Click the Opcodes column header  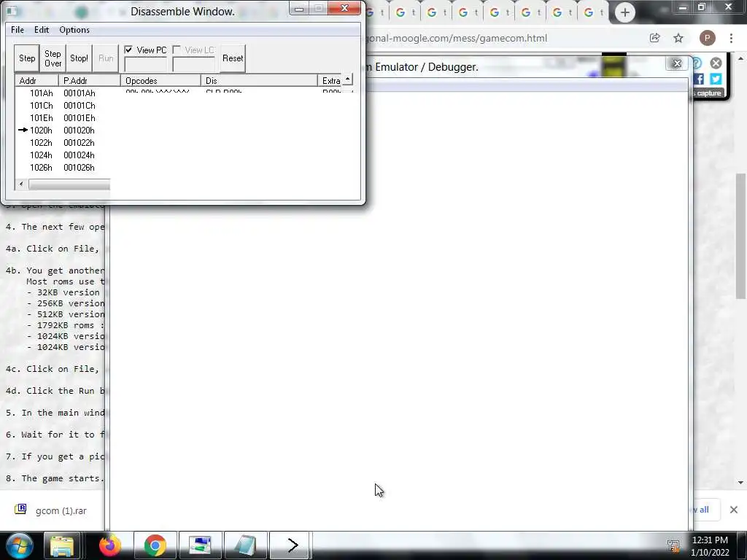click(160, 80)
